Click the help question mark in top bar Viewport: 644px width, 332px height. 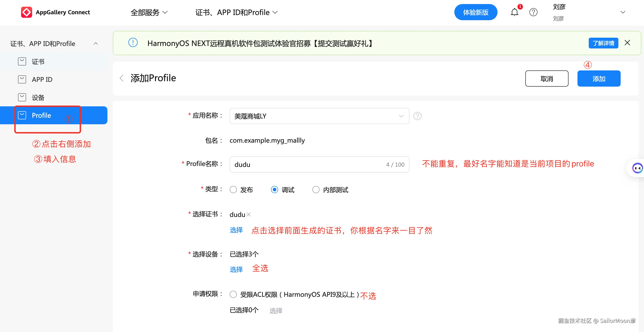pos(533,12)
